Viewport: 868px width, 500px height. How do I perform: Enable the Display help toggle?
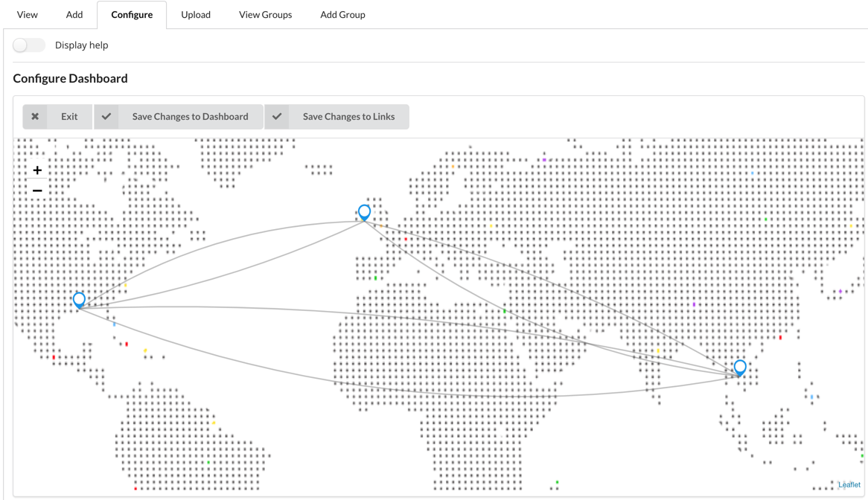[x=28, y=45]
